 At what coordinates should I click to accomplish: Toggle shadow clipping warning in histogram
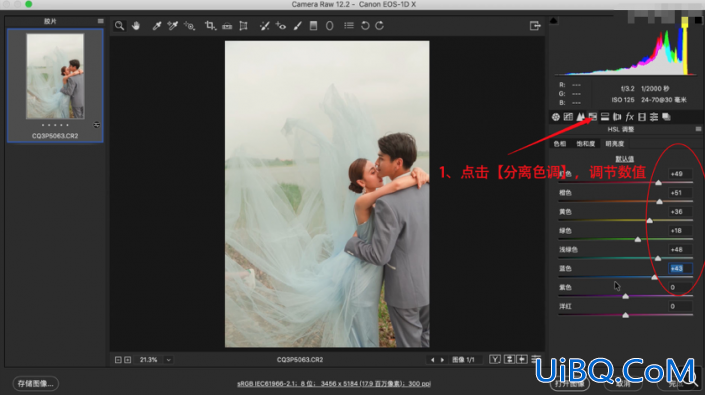click(x=553, y=21)
